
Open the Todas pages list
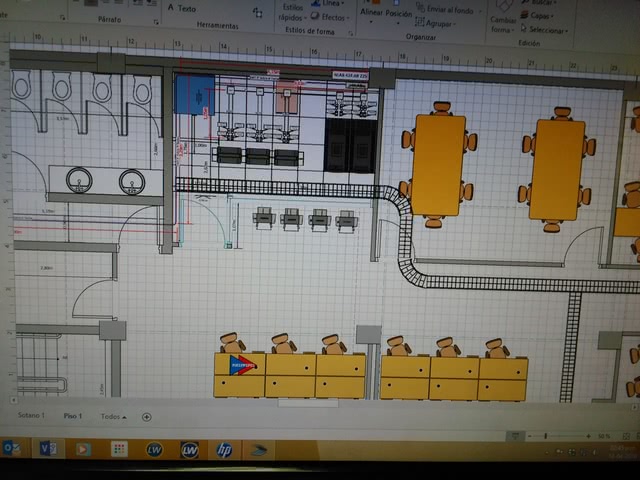click(112, 415)
